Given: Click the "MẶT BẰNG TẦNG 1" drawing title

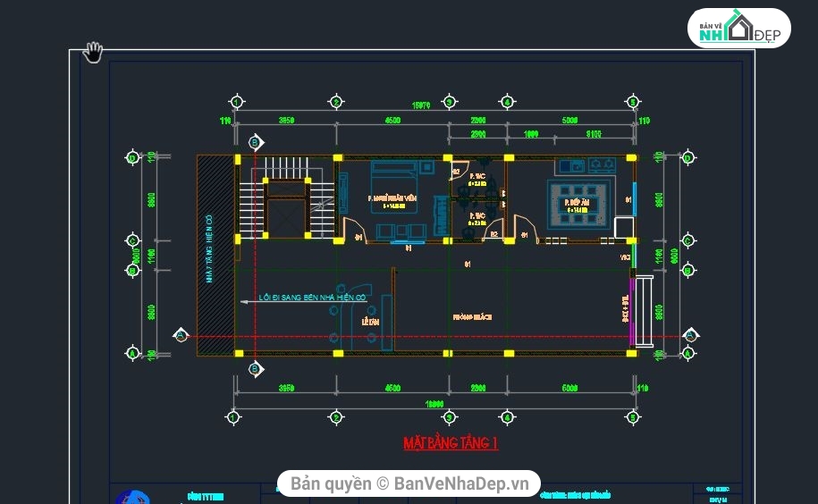Looking at the screenshot, I should [451, 443].
